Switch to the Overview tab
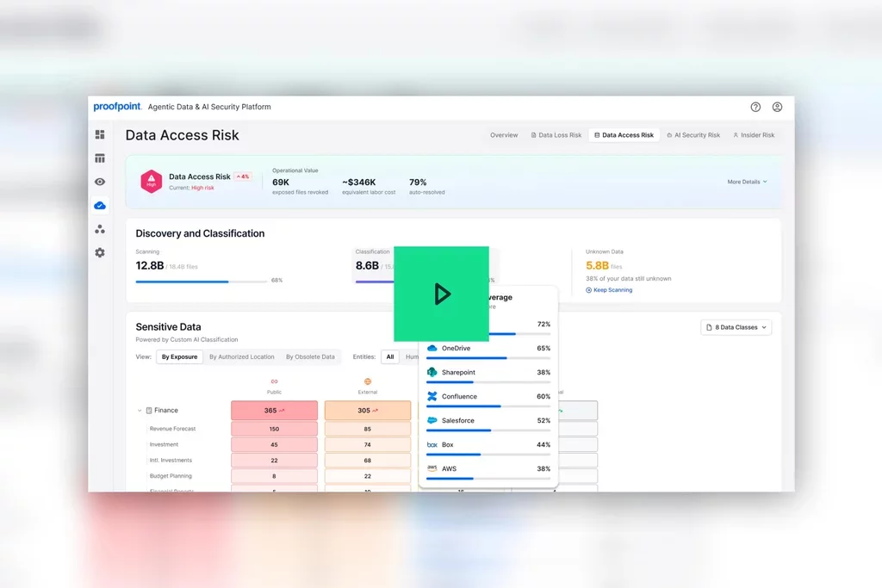Image resolution: width=882 pixels, height=588 pixels. click(x=503, y=135)
